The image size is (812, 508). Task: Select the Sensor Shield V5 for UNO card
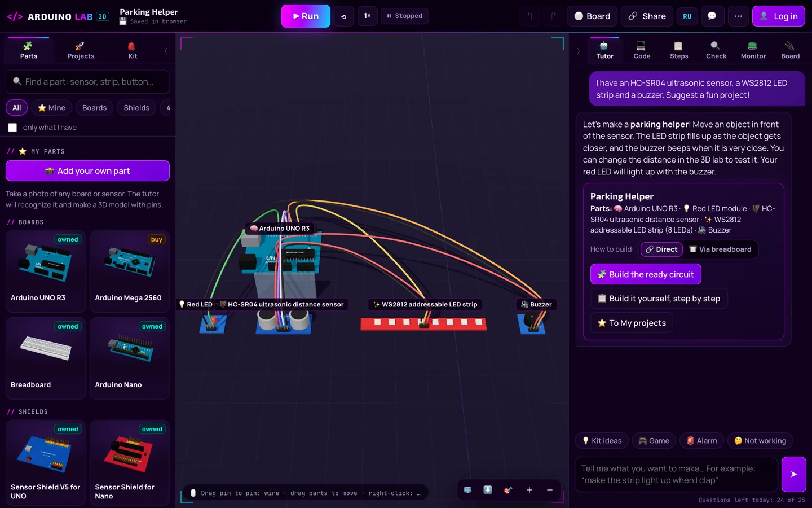46,463
